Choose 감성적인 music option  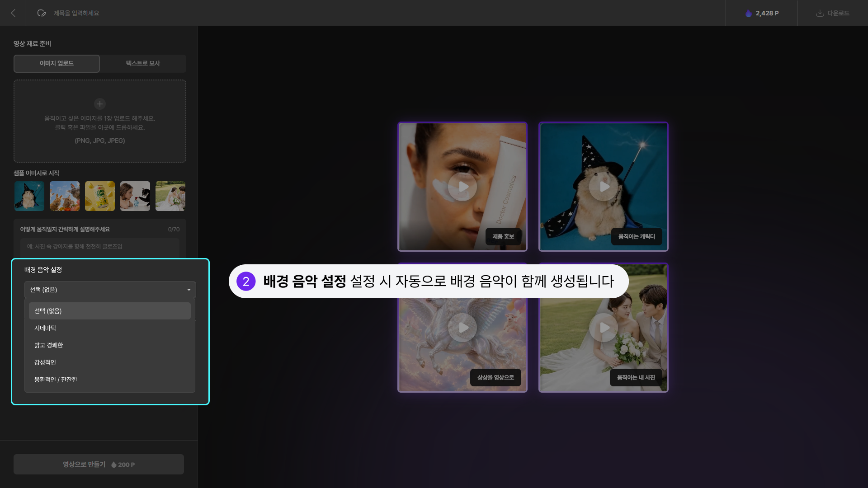[110, 362]
